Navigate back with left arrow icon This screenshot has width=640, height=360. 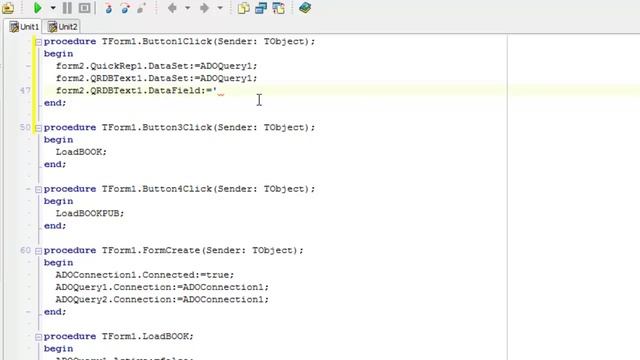coord(172,8)
